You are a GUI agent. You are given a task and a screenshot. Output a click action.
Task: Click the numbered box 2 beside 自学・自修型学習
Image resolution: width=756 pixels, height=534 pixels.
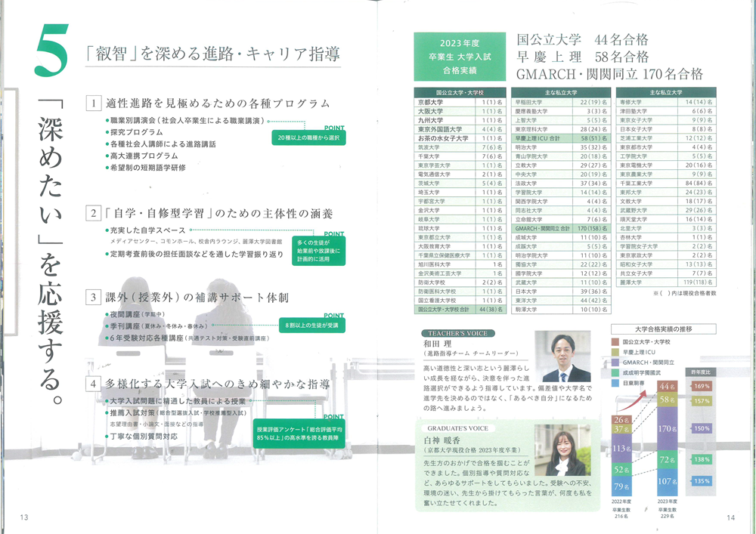[x=94, y=213]
